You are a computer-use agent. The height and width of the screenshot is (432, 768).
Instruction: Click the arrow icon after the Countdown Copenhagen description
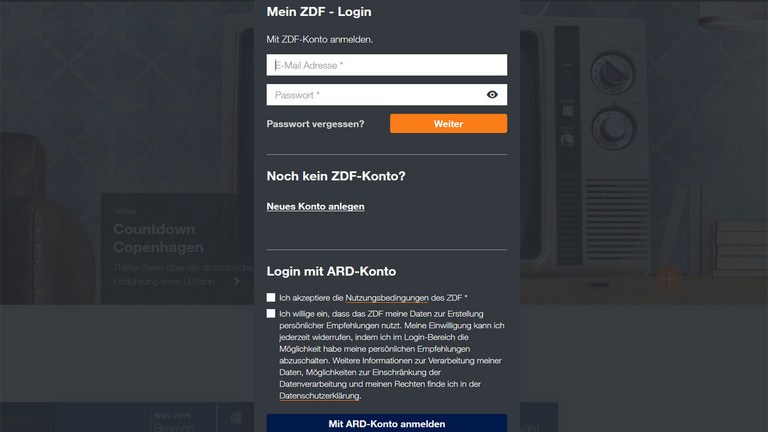tap(236, 282)
